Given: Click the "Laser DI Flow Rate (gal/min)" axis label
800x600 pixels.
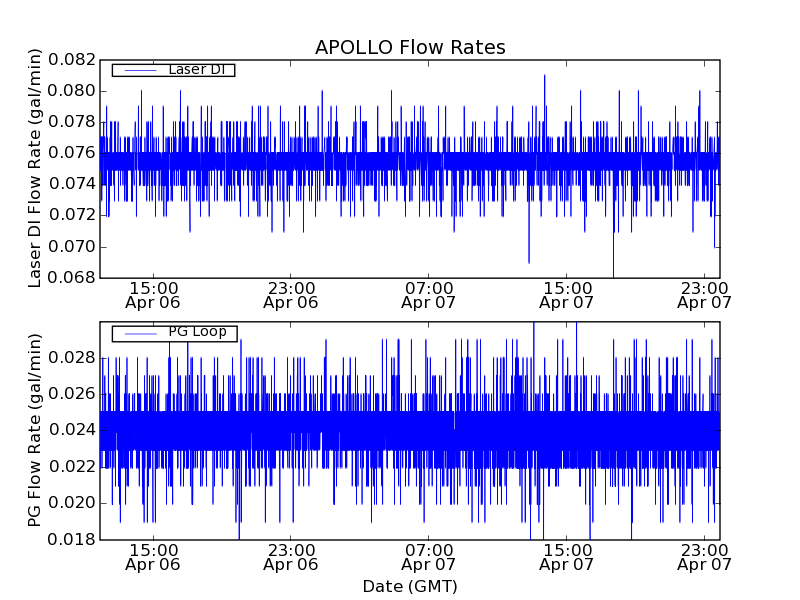Looking at the screenshot, I should [34, 168].
